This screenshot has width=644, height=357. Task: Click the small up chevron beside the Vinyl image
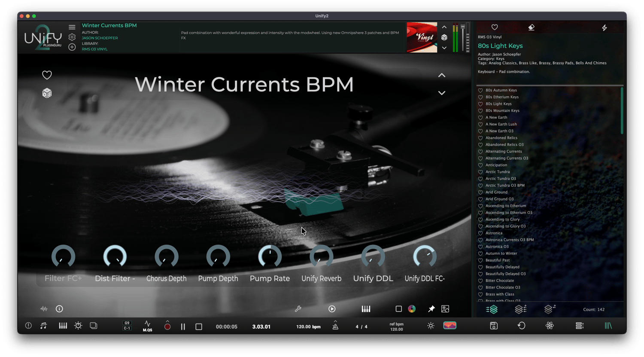click(444, 27)
